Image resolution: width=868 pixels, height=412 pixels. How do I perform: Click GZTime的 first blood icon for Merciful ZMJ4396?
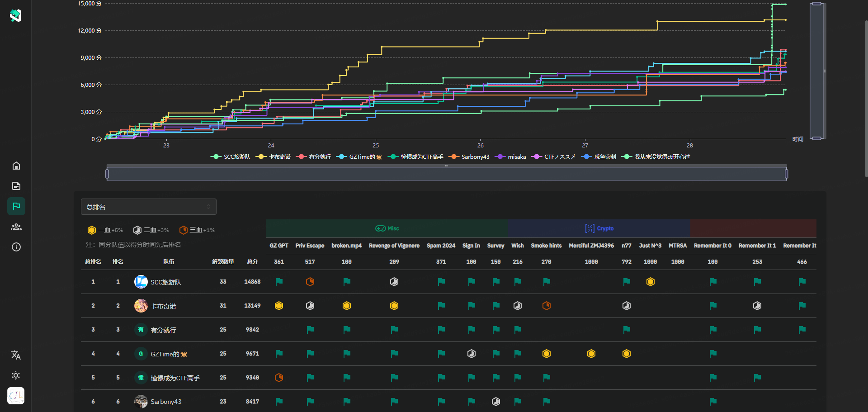(591, 354)
